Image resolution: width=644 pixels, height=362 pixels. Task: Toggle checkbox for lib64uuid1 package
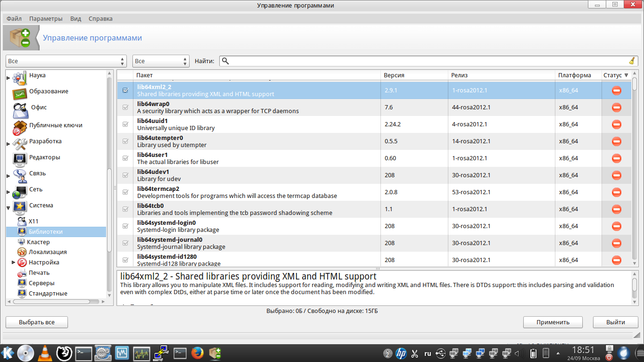(125, 124)
